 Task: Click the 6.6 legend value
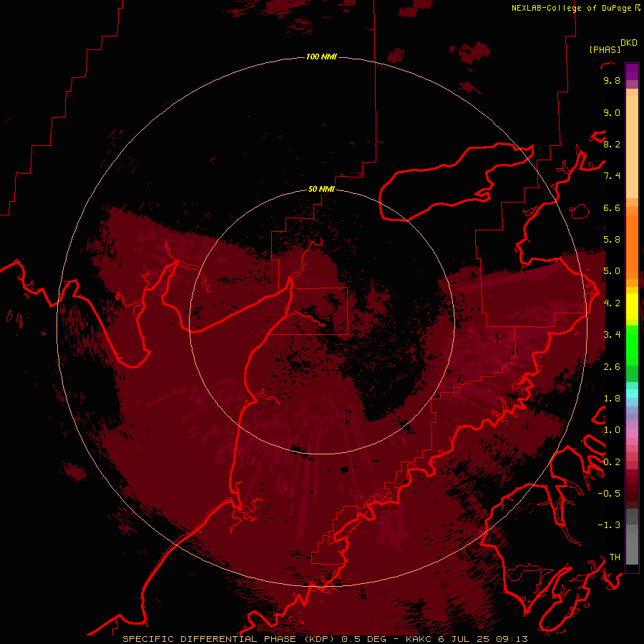612,208
